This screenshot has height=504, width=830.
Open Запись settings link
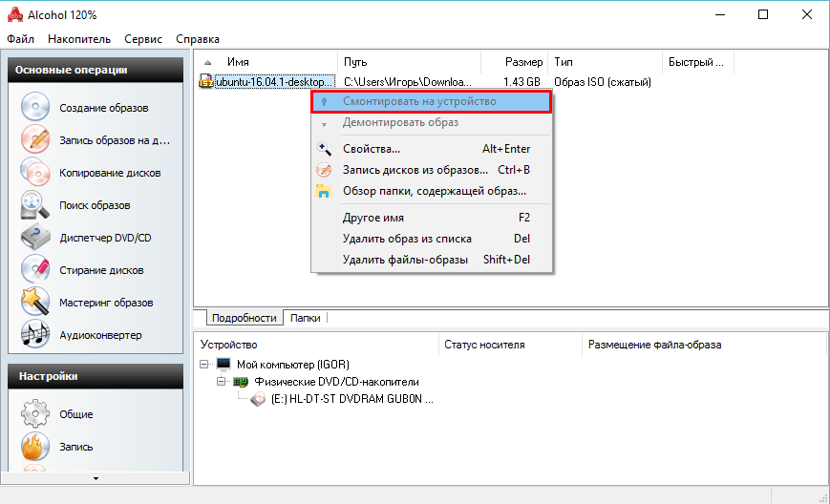[76, 447]
